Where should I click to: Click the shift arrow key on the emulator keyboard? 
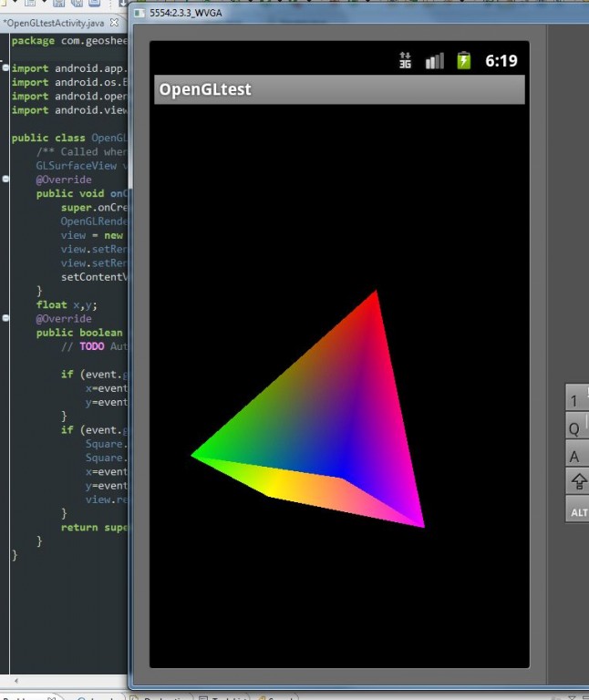[x=577, y=481]
